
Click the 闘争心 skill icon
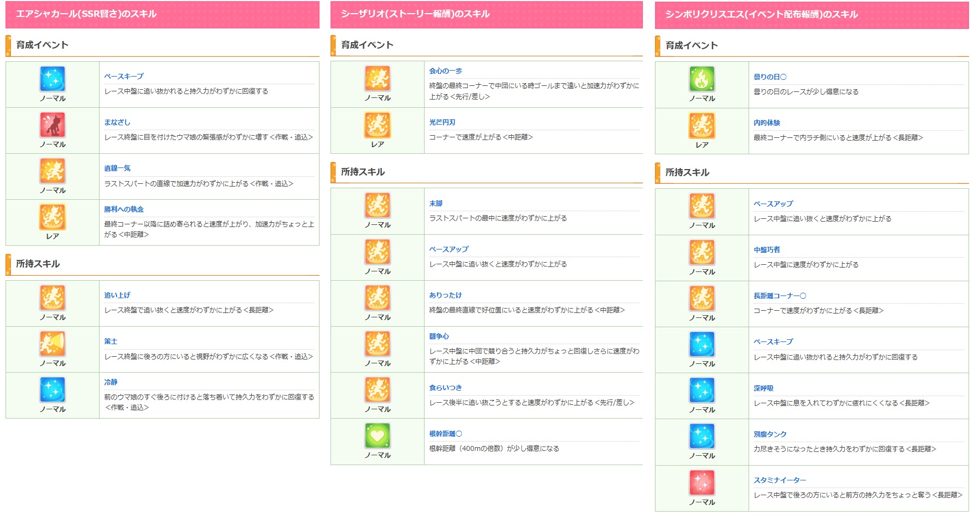tap(378, 344)
